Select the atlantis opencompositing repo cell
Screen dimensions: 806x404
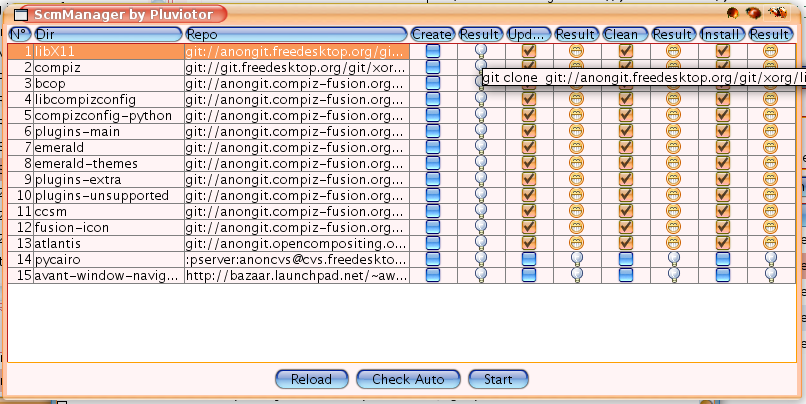click(297, 243)
